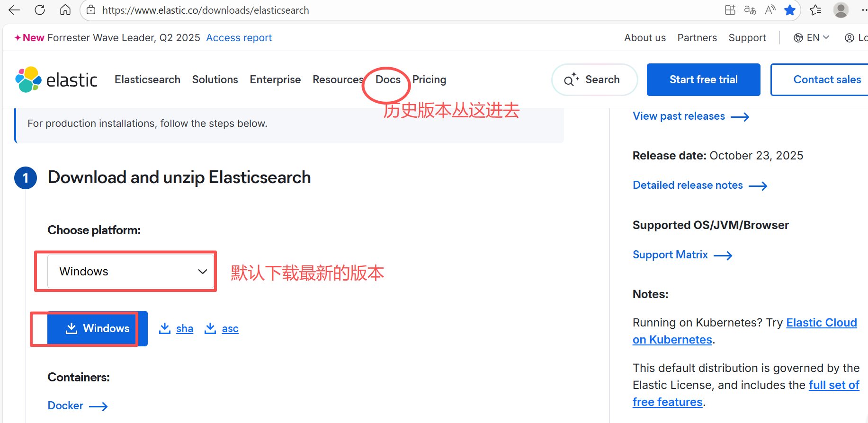This screenshot has height=423, width=868.
Task: Open the apps grid icon in address bar
Action: 730,10
